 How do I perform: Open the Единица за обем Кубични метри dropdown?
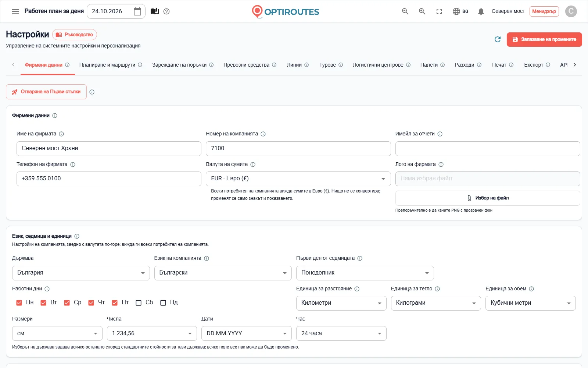pyautogui.click(x=530, y=303)
